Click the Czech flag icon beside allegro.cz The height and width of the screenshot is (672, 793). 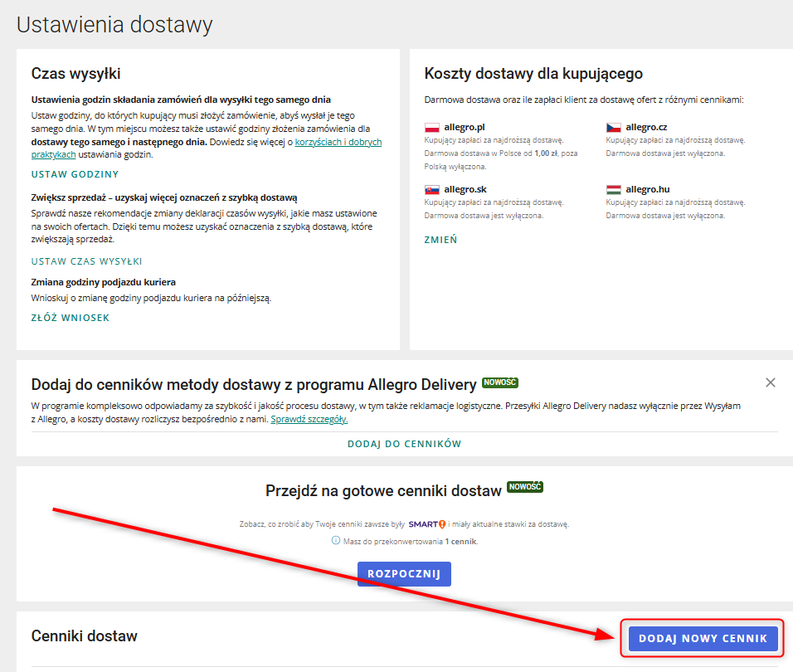click(x=613, y=128)
